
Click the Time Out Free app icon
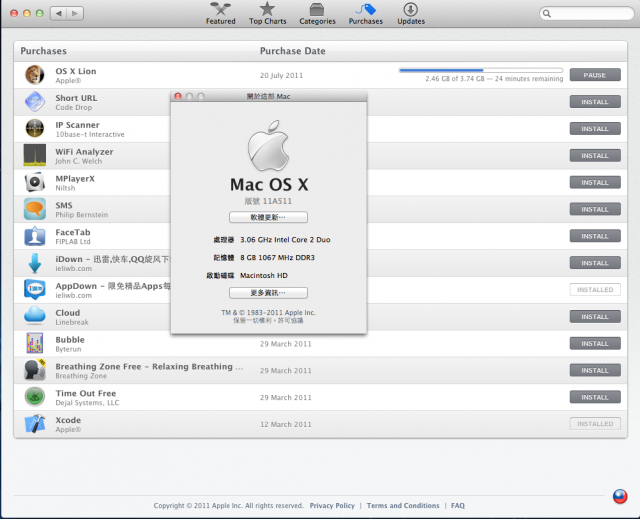point(35,397)
